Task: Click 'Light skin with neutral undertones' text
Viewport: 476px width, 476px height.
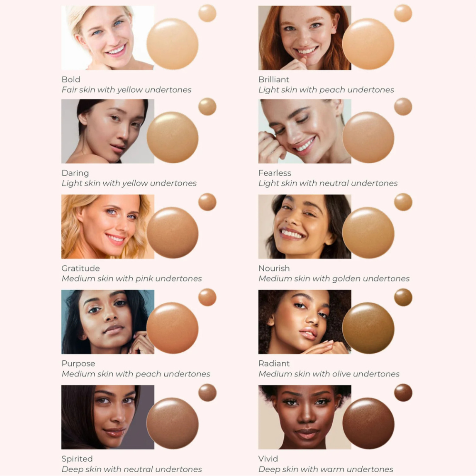Action: click(x=328, y=183)
